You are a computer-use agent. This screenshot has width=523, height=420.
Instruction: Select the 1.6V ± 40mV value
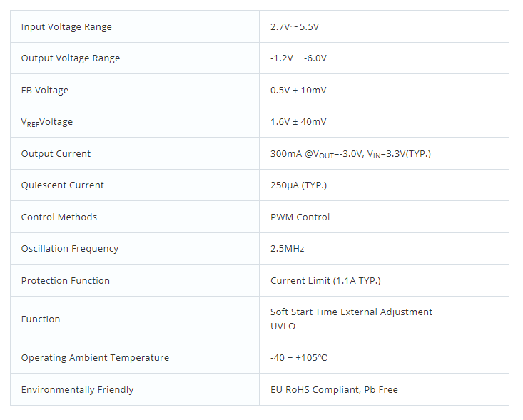[298, 122]
